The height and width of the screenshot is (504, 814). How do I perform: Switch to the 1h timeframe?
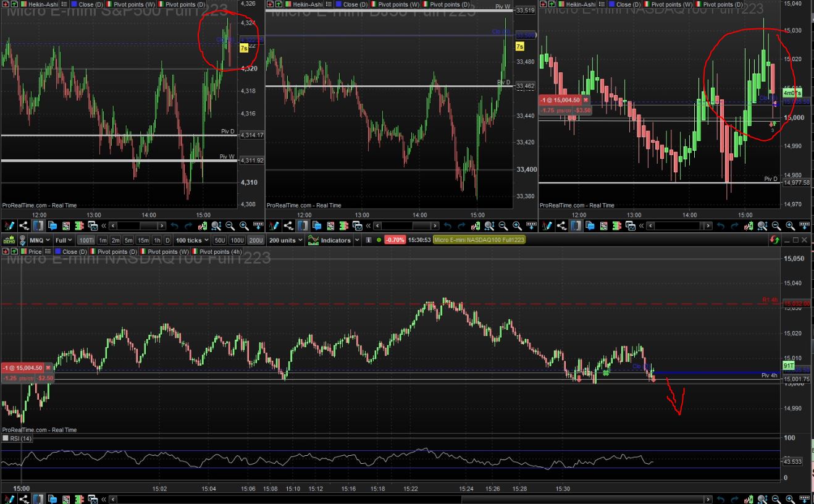157,240
